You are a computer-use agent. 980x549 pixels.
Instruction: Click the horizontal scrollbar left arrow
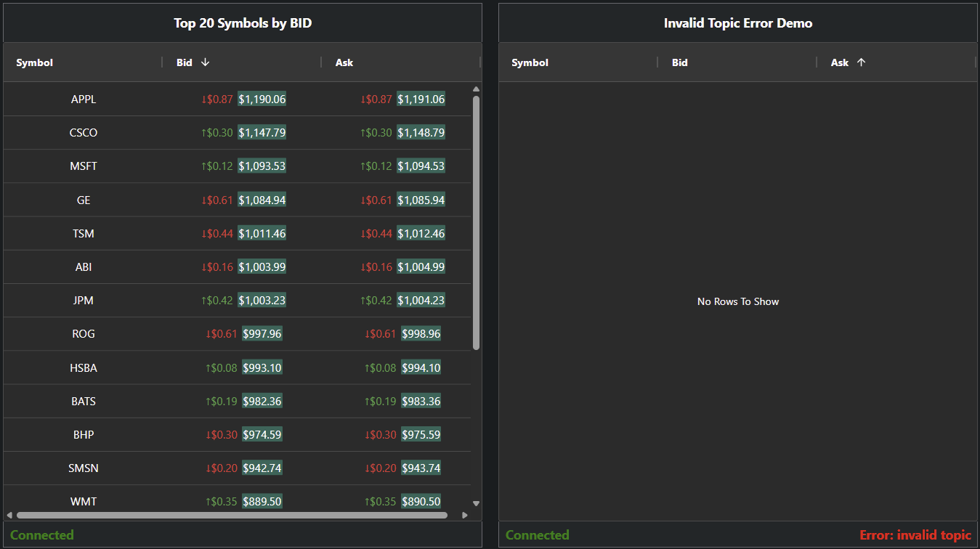[x=9, y=515]
